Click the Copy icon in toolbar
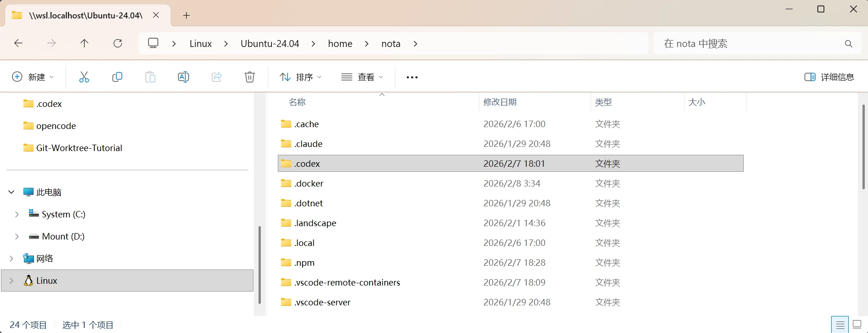The image size is (868, 333). pos(117,77)
